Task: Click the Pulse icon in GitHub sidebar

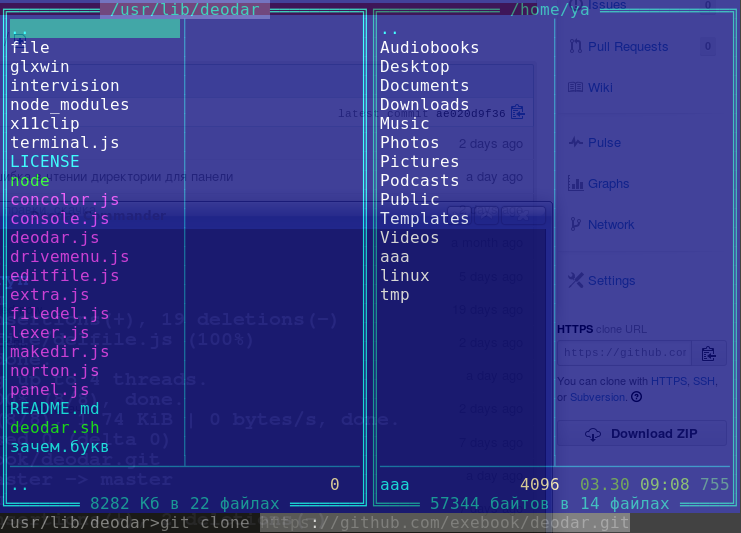Action: tap(576, 142)
